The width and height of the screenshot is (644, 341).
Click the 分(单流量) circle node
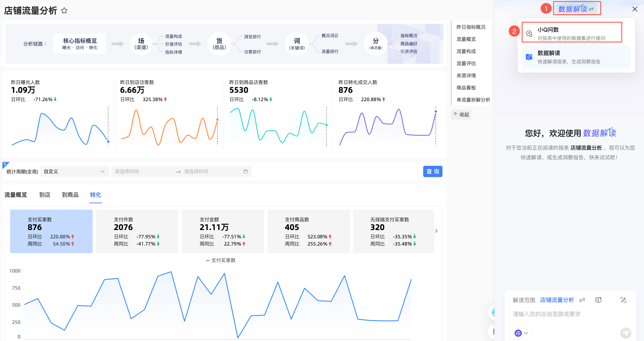tap(375, 44)
